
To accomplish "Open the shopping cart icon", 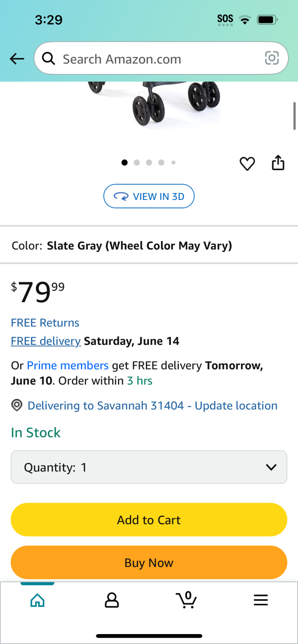I will [187, 600].
